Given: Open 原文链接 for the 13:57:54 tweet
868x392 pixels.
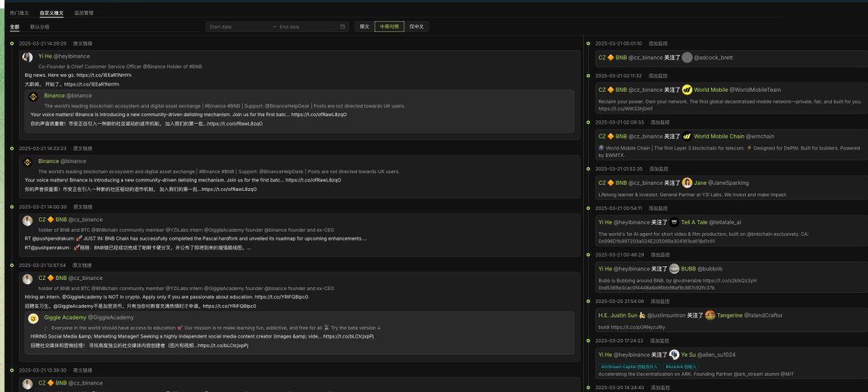Looking at the screenshot, I should tap(82, 265).
